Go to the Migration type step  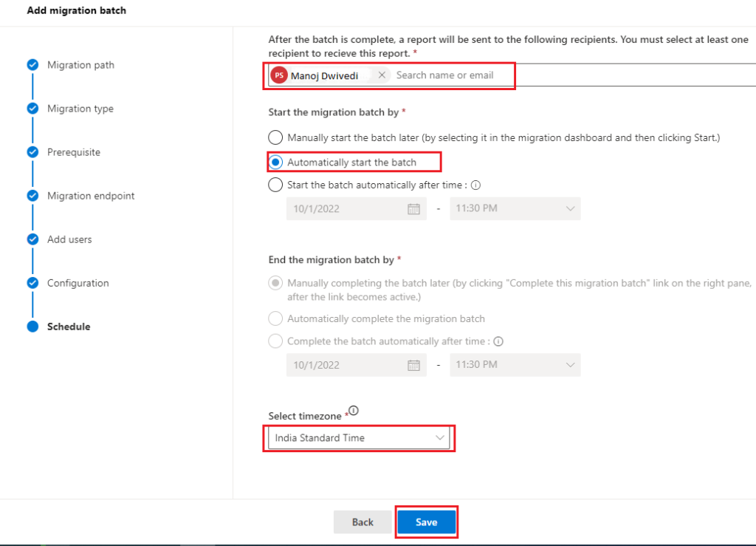point(80,109)
